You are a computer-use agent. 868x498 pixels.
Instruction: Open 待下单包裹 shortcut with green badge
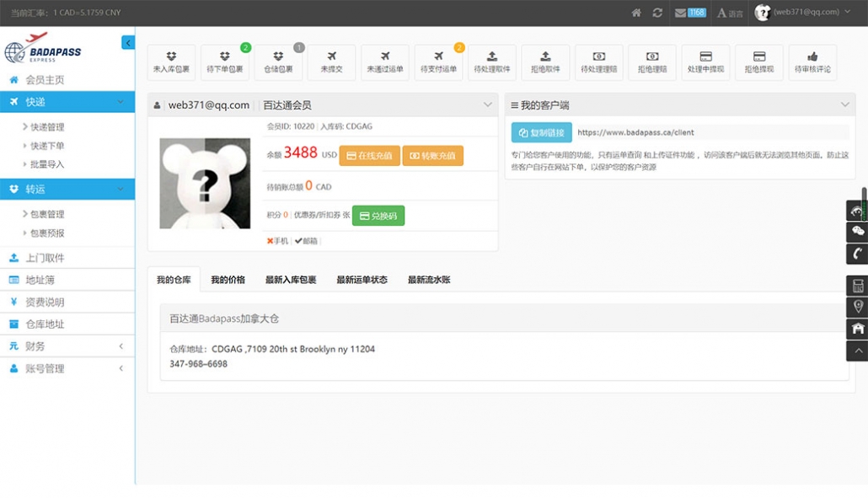[225, 62]
